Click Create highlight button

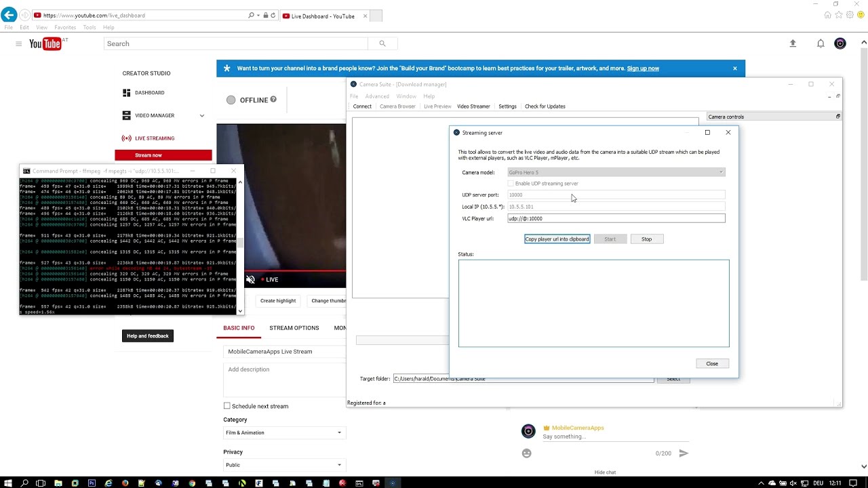pyautogui.click(x=278, y=301)
